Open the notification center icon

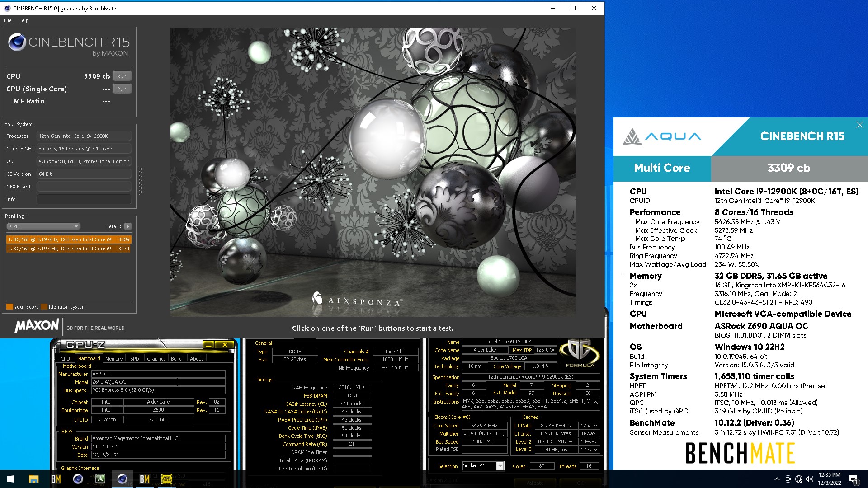point(854,479)
